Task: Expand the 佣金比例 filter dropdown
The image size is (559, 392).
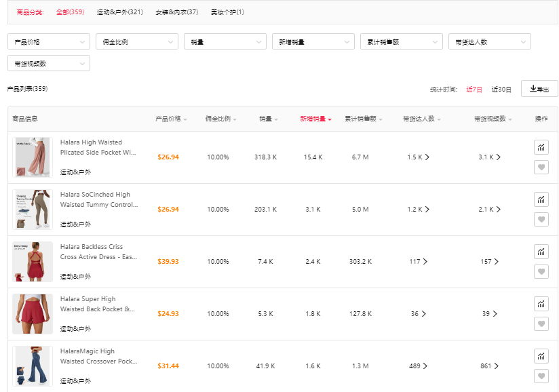Action: tap(136, 42)
